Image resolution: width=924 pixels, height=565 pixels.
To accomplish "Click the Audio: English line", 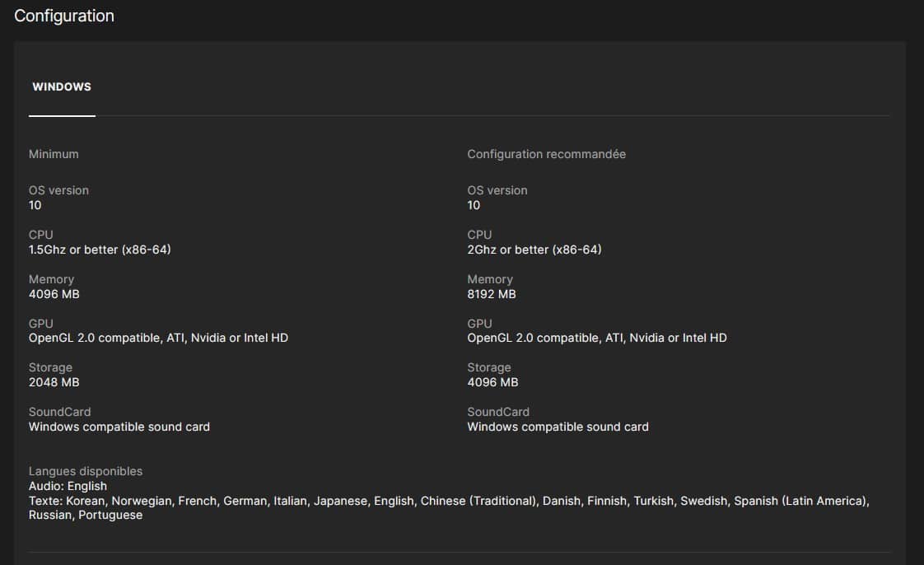I will [x=68, y=486].
